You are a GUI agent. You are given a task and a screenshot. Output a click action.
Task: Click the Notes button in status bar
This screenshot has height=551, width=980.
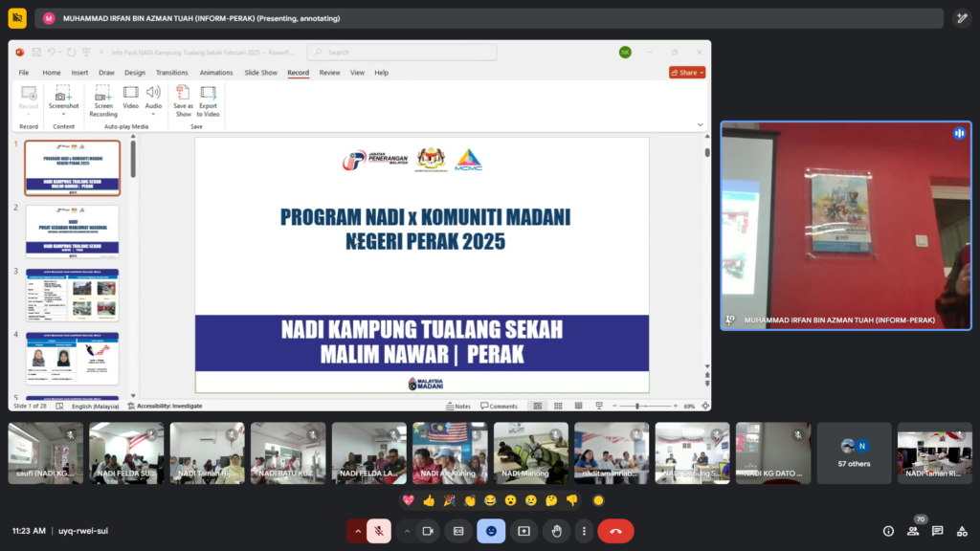[458, 406]
